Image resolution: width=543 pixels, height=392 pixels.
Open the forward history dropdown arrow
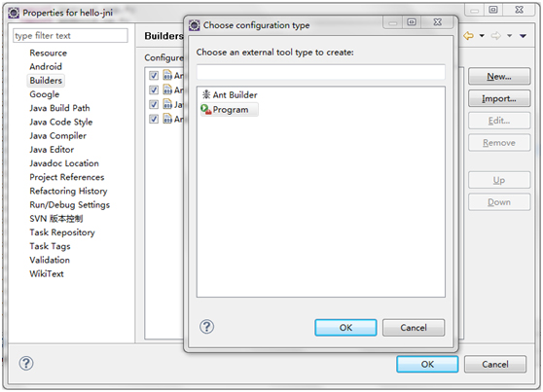coord(509,36)
